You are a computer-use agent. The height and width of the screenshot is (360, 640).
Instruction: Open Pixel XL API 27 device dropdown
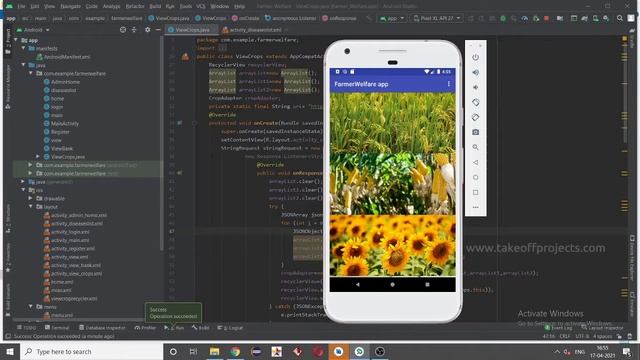pos(437,18)
